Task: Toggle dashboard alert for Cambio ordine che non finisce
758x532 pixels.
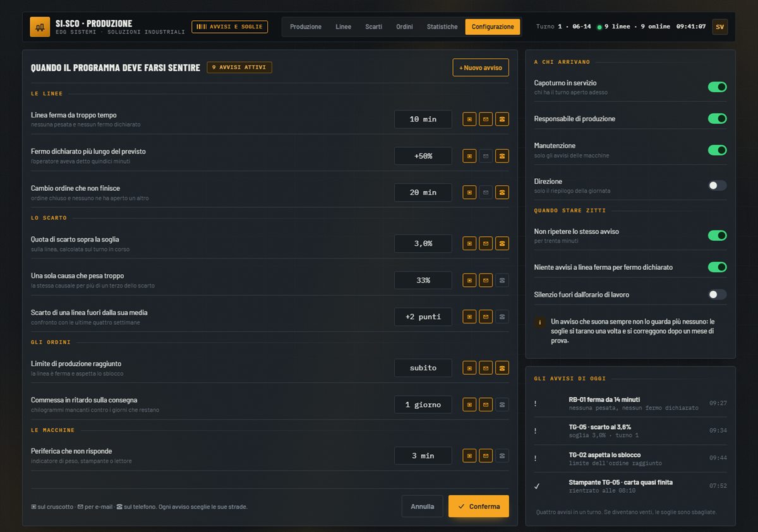Action: tap(469, 192)
